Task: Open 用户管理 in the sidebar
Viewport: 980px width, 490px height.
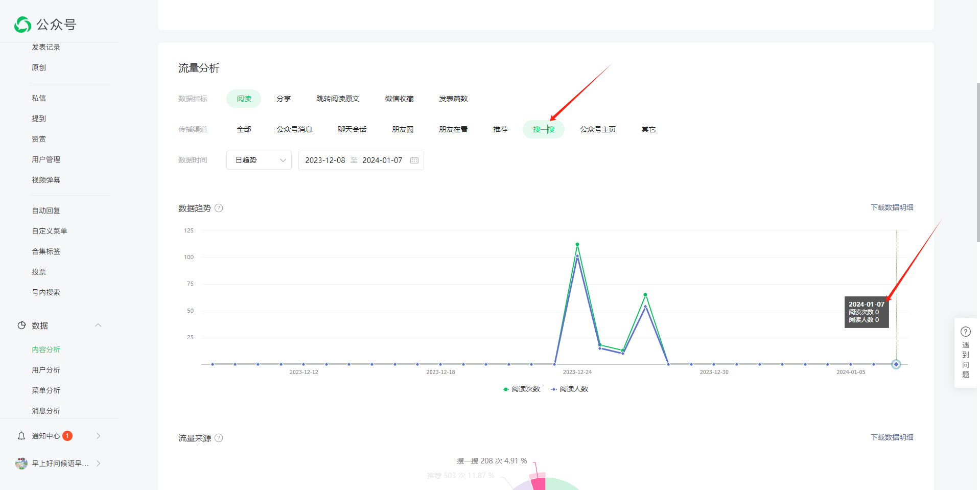Action: [46, 159]
